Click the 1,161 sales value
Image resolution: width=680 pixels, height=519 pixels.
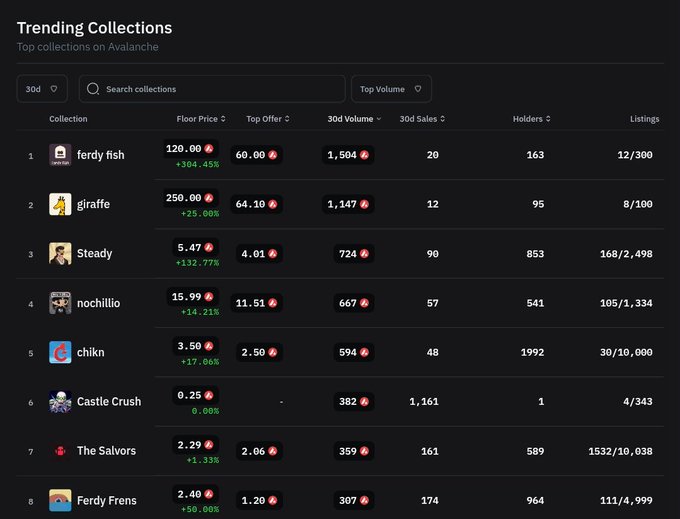(424, 402)
